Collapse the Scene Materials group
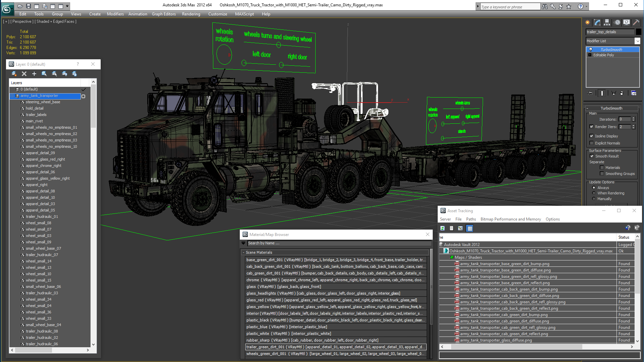Screen dimensions: 644x362 244,252
